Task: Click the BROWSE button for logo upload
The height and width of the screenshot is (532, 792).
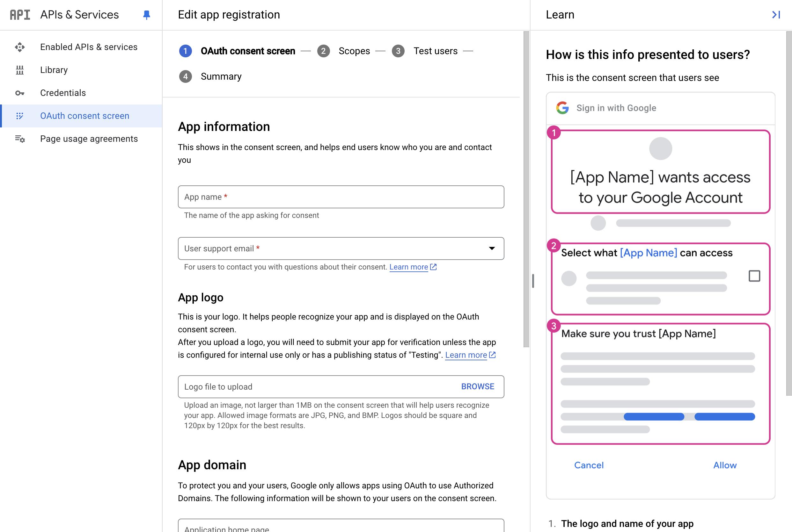Action: click(x=478, y=386)
